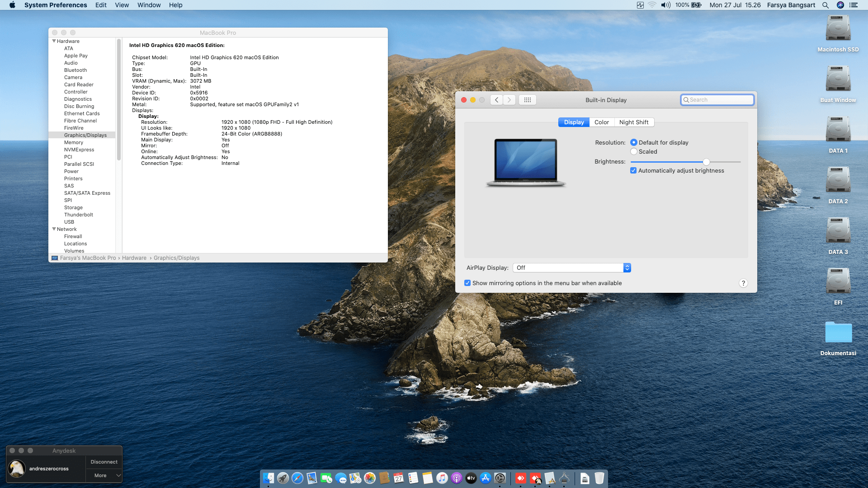Select Scaled resolution option
The height and width of the screenshot is (488, 868).
[x=634, y=152]
